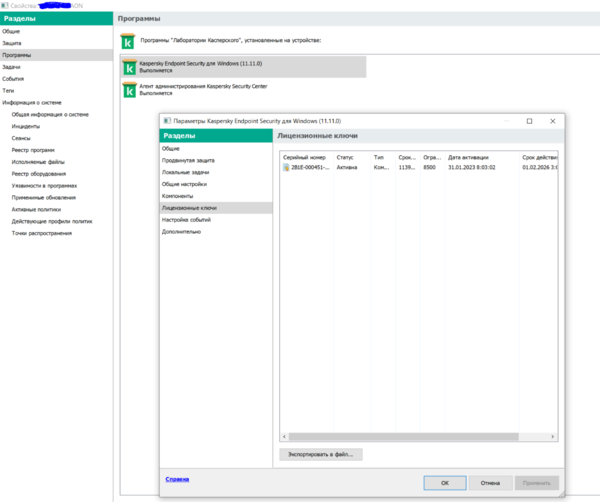The width and height of the screenshot is (600, 502).
Task: Select license key row 2B1E-000451
Action: click(419, 167)
